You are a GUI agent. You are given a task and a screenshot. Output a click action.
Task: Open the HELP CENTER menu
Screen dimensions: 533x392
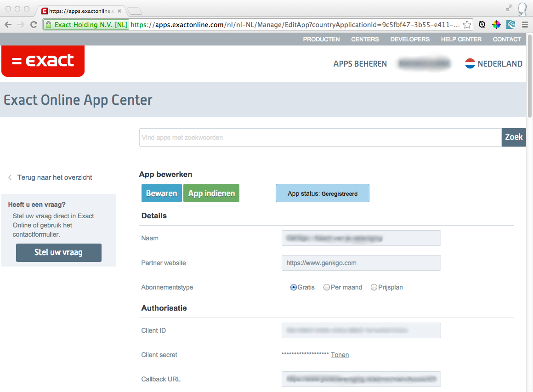461,39
